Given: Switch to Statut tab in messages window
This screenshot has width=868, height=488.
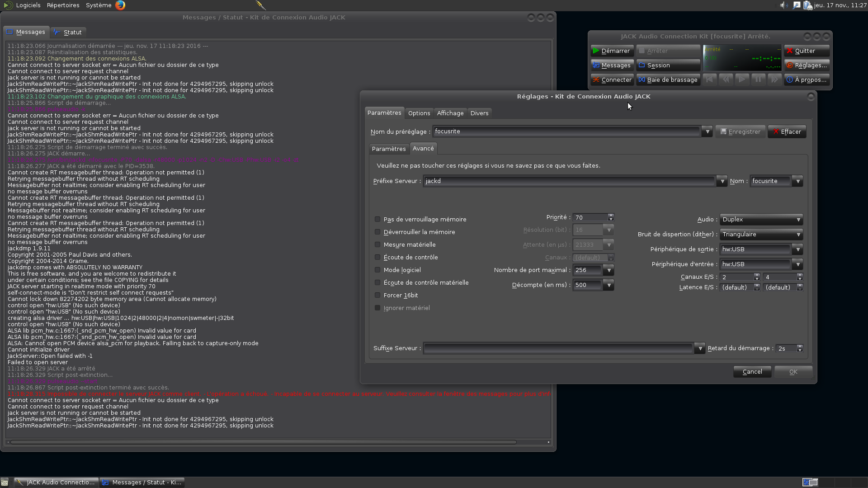Looking at the screenshot, I should click(68, 32).
